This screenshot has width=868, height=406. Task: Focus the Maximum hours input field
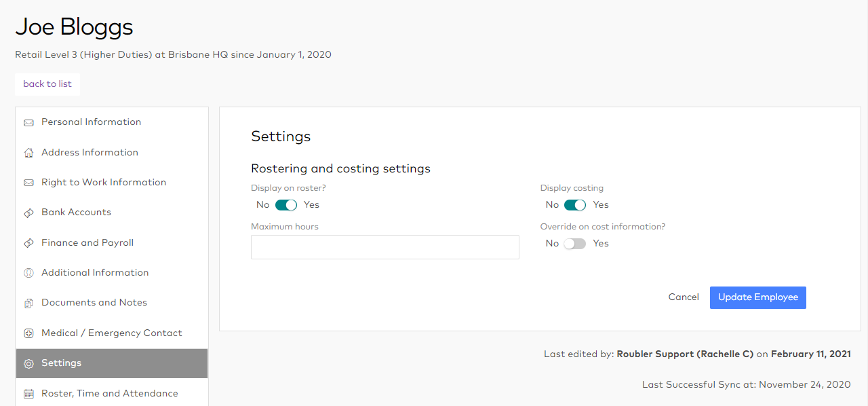tap(384, 247)
